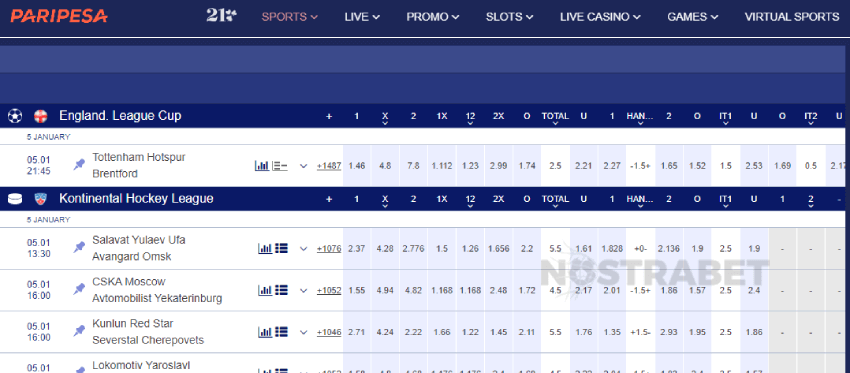
Task: Pin the Salavat Yulaev Ufa match
Action: point(79,248)
